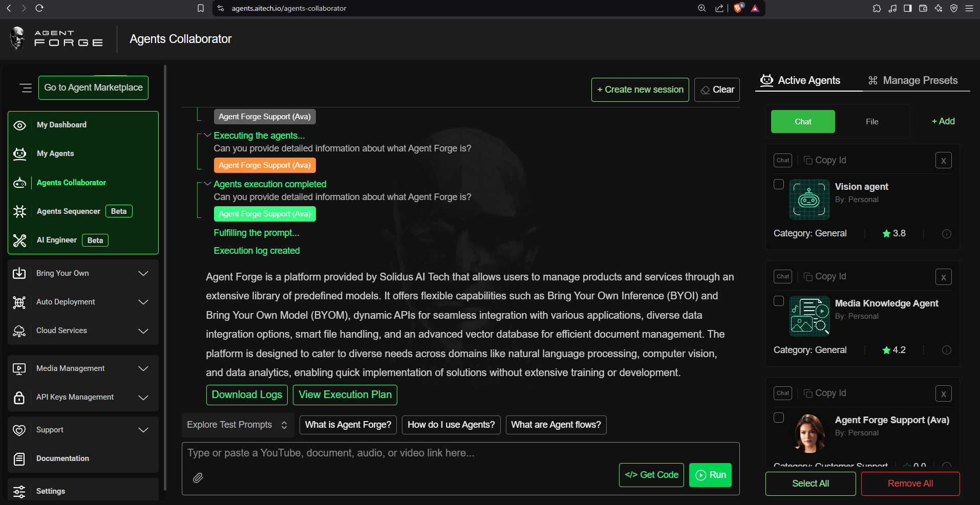Expand the Bring Your Own section
Image resolution: width=980 pixels, height=505 pixels.
coord(143,273)
